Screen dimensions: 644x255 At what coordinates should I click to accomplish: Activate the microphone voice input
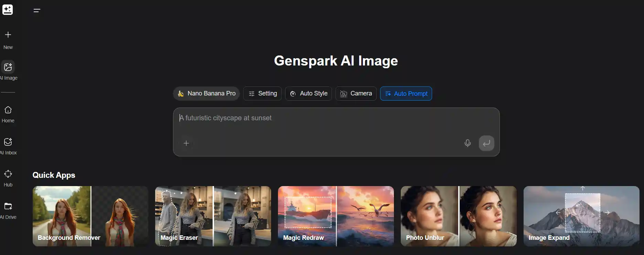[468, 143]
